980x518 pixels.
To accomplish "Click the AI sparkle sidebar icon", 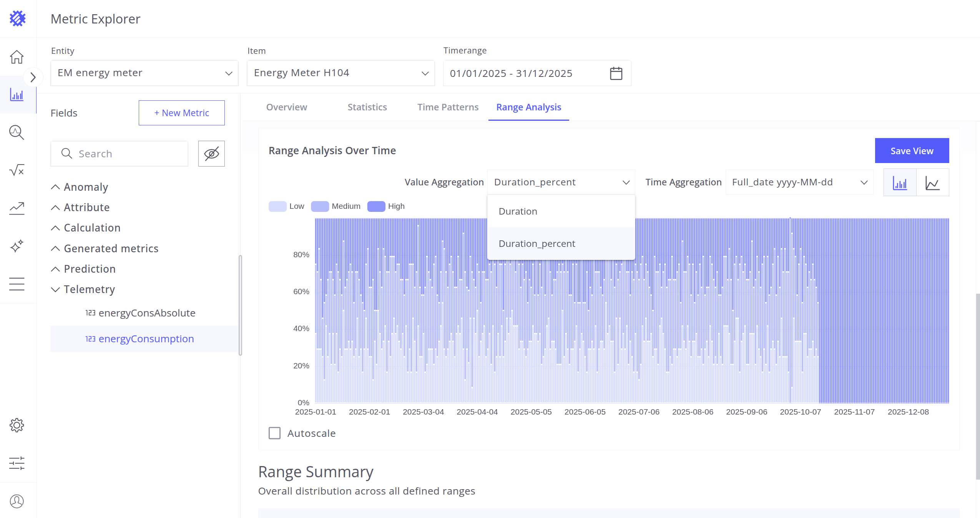I will click(17, 246).
